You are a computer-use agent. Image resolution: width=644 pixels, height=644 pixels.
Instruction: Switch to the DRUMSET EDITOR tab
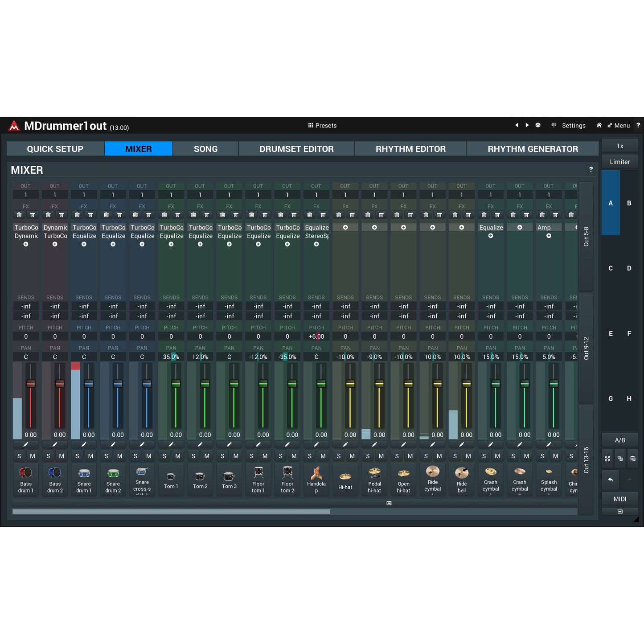point(296,148)
